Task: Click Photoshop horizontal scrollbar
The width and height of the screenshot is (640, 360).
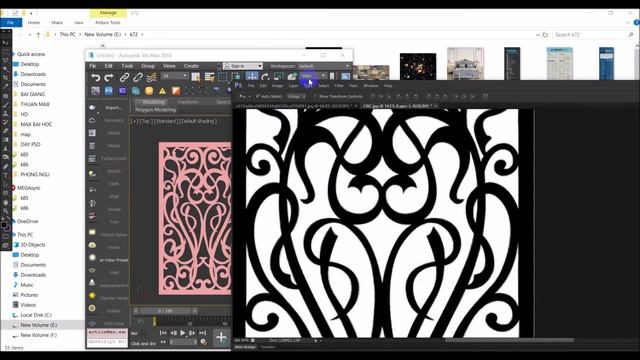Action: [509, 340]
